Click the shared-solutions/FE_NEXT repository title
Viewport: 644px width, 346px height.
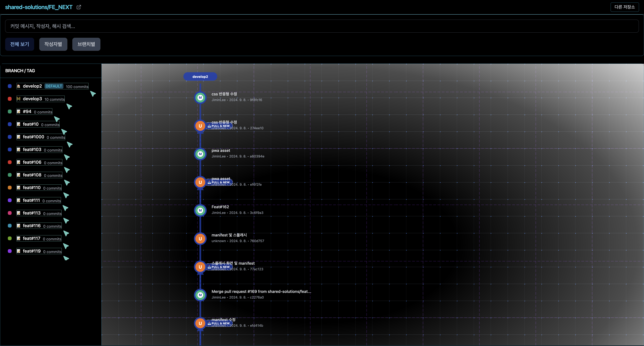click(x=39, y=7)
